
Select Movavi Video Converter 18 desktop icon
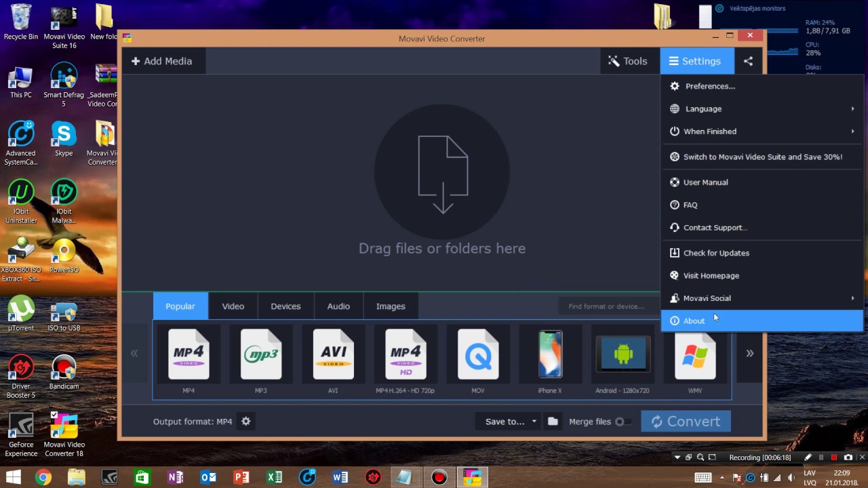[64, 434]
